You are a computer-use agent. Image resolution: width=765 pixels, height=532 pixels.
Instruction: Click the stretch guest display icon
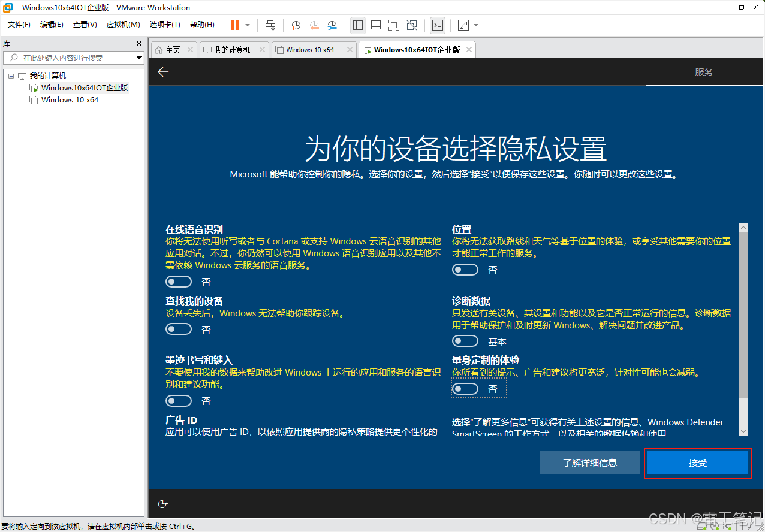[463, 25]
